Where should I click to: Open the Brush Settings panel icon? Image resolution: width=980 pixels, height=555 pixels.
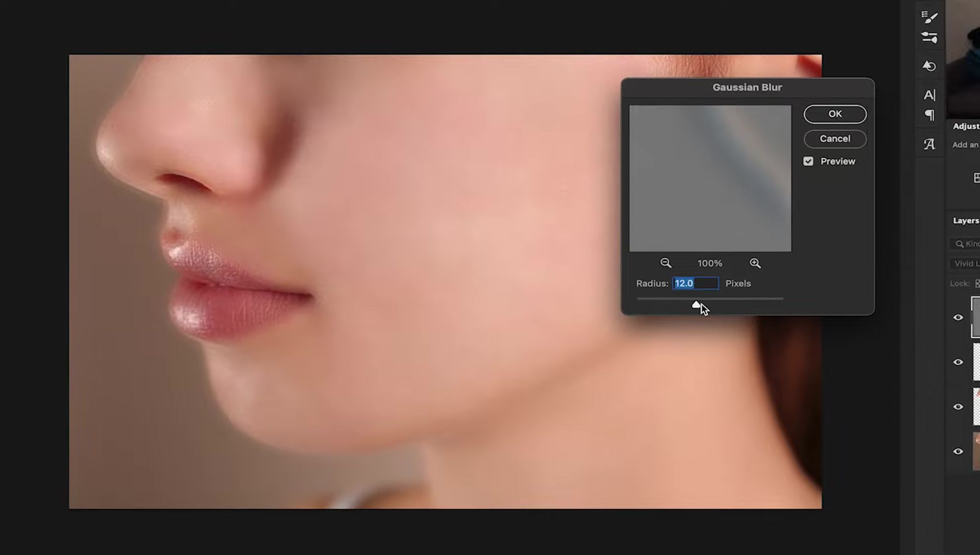point(929,17)
